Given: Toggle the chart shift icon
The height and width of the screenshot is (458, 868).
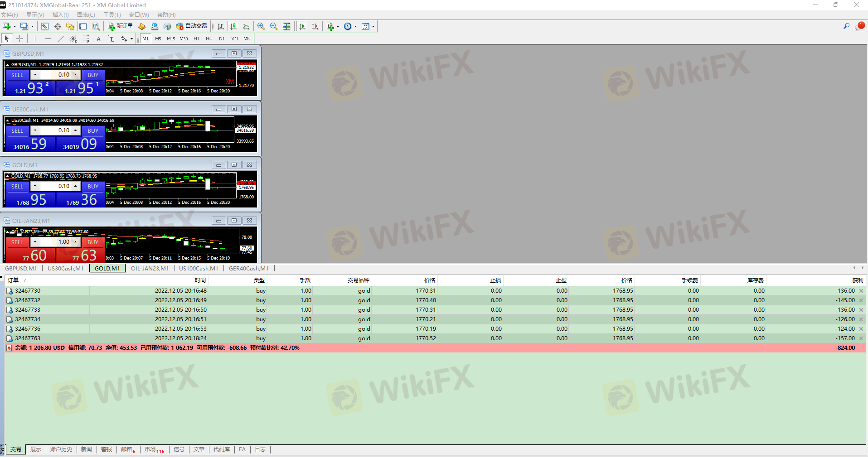Looking at the screenshot, I should point(315,26).
